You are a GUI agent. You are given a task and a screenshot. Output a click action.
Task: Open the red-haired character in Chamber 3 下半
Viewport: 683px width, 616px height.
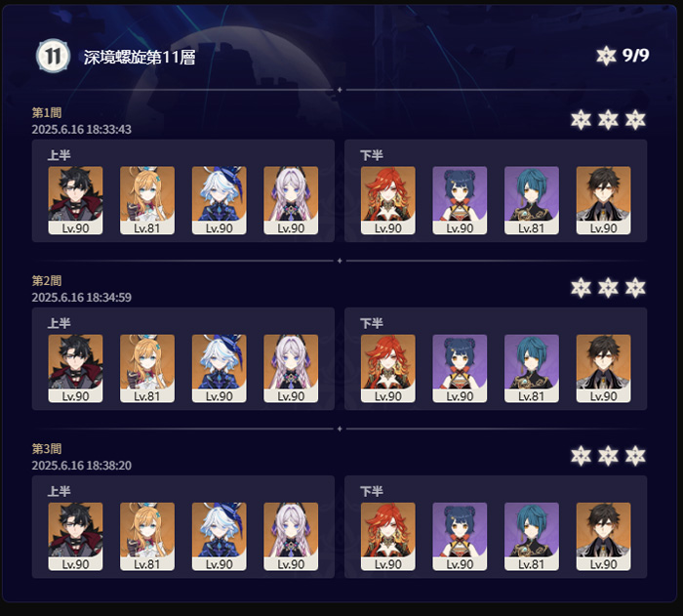(387, 536)
